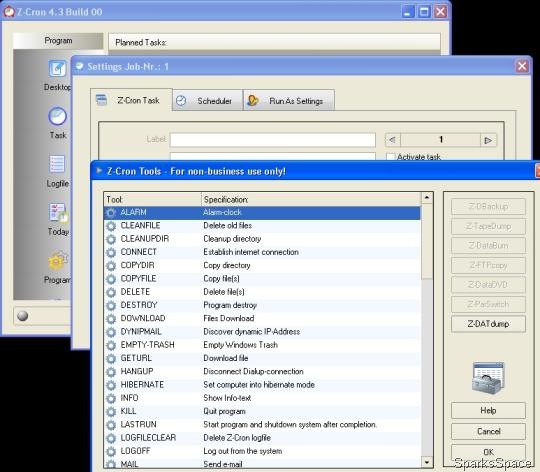Enable the Activate task checkbox
The width and height of the screenshot is (540, 472).
point(391,157)
